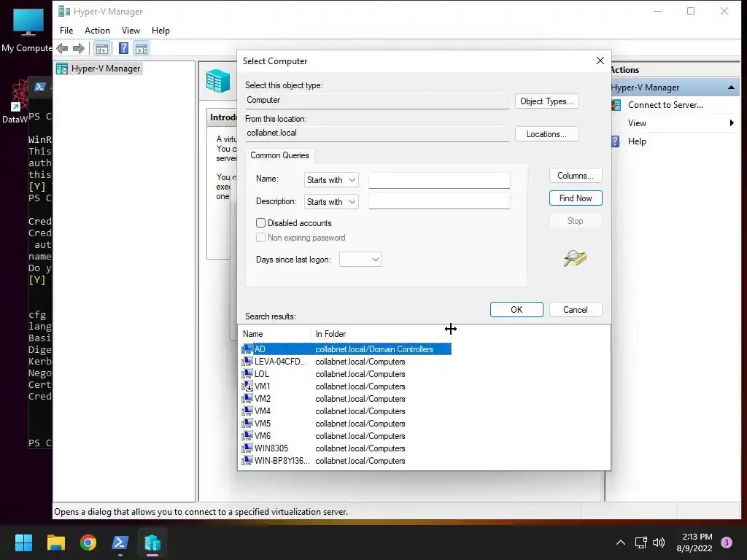Select the AD computer row

click(347, 349)
